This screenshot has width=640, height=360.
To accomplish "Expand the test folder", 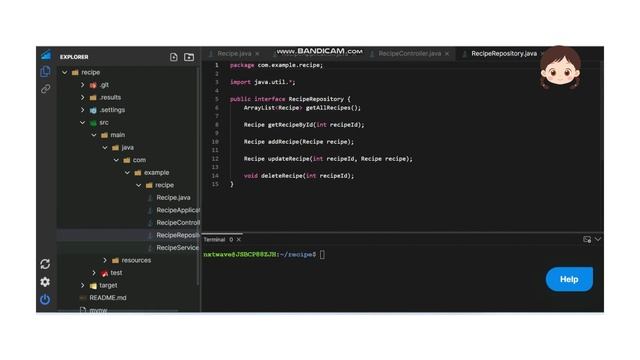I will [x=94, y=273].
